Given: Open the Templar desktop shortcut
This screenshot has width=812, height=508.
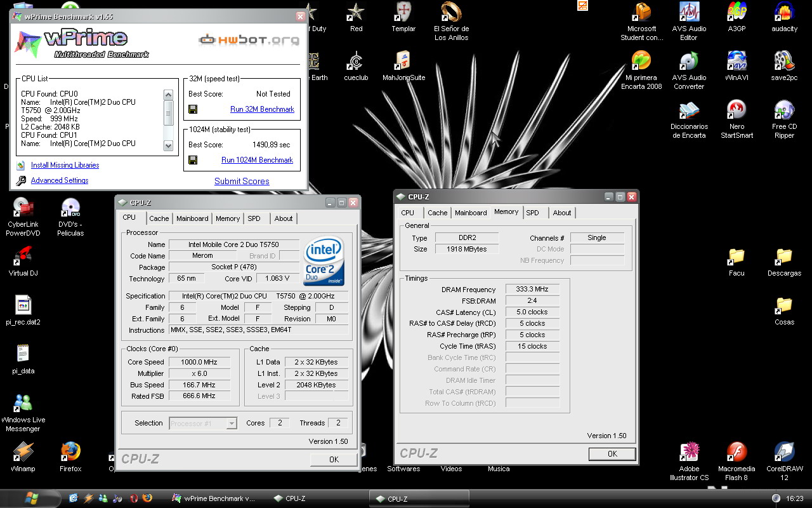Looking at the screenshot, I should point(403,17).
